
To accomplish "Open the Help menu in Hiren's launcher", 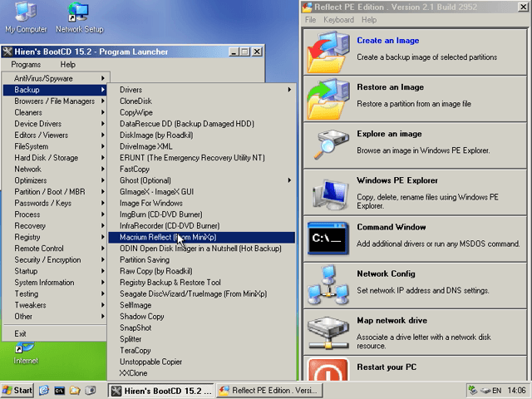I will (x=68, y=65).
